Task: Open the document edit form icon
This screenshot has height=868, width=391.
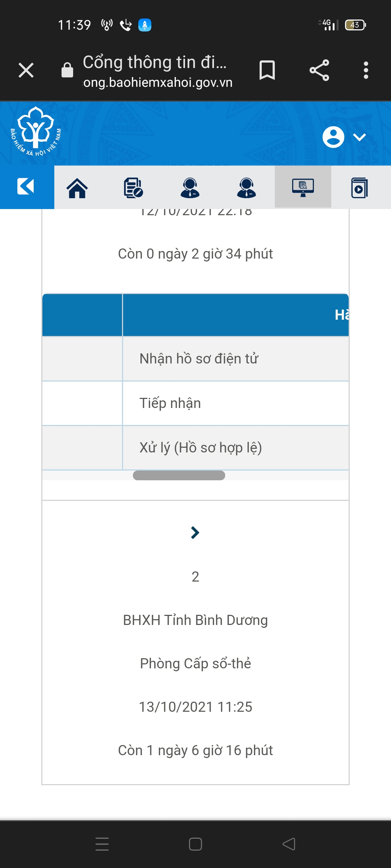Action: click(x=133, y=188)
